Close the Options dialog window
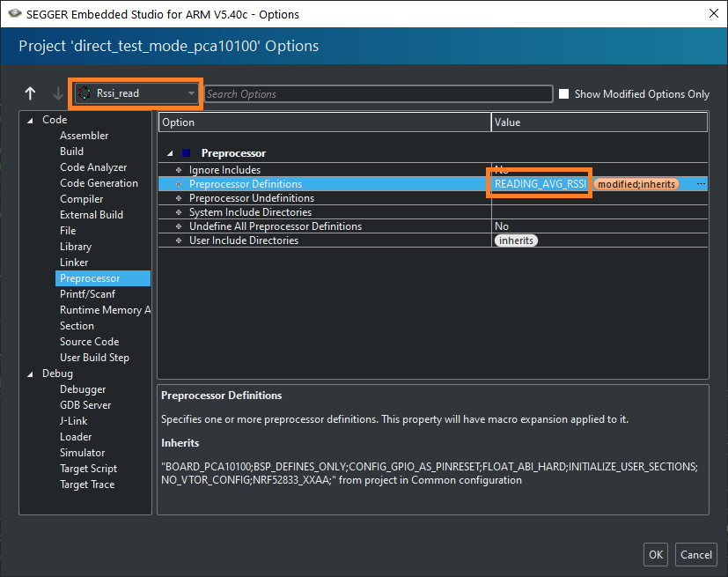The width and height of the screenshot is (728, 577). click(x=714, y=13)
